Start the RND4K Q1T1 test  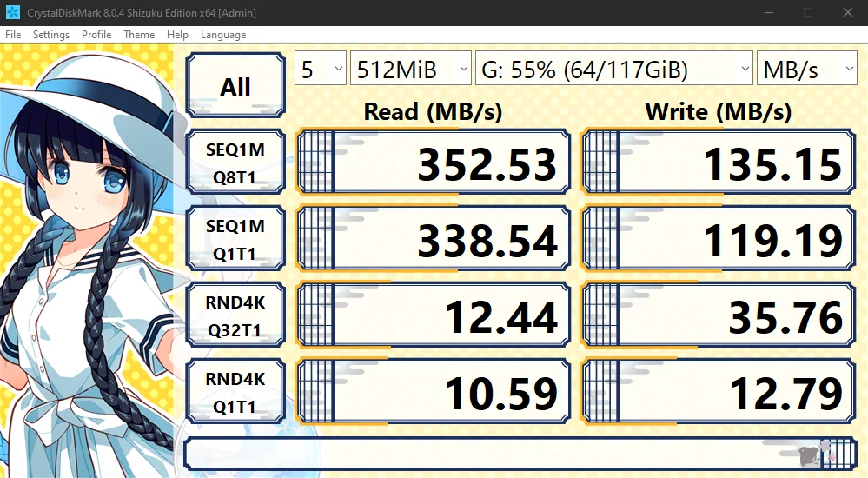[x=235, y=392]
